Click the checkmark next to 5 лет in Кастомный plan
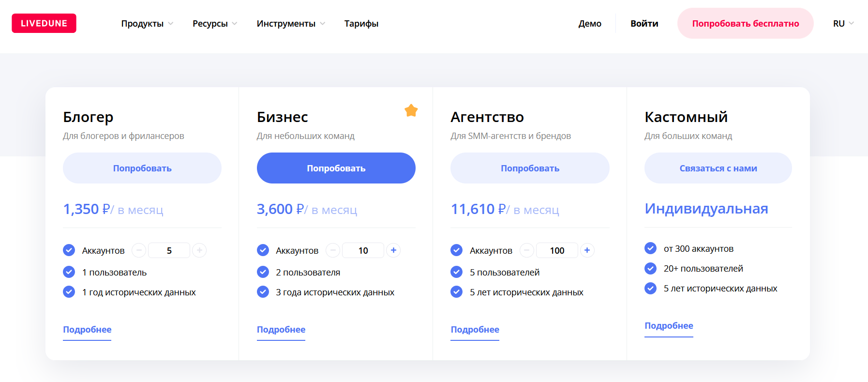Screen dimensions: 868x382 [651, 288]
